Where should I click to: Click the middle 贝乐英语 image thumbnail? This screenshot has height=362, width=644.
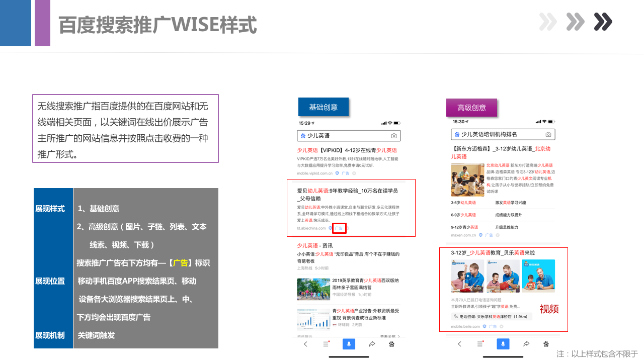[503, 276]
